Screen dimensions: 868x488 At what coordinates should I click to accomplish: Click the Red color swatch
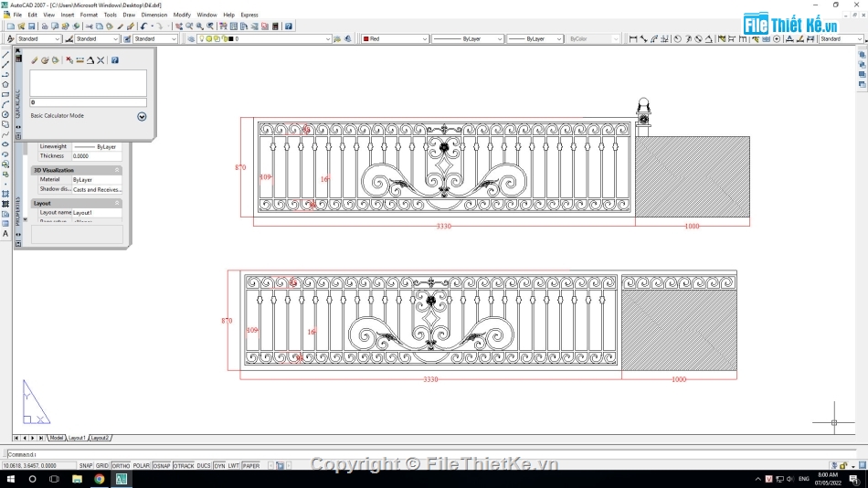pyautogui.click(x=365, y=38)
